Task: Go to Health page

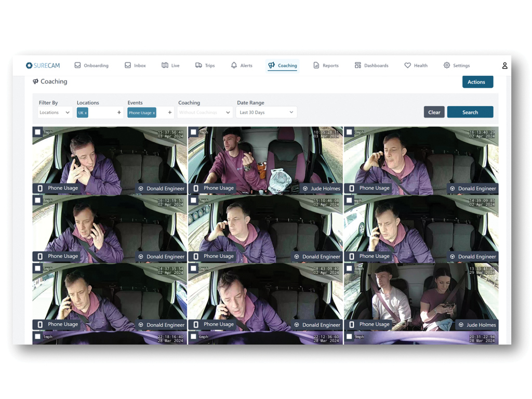Action: pyautogui.click(x=416, y=65)
